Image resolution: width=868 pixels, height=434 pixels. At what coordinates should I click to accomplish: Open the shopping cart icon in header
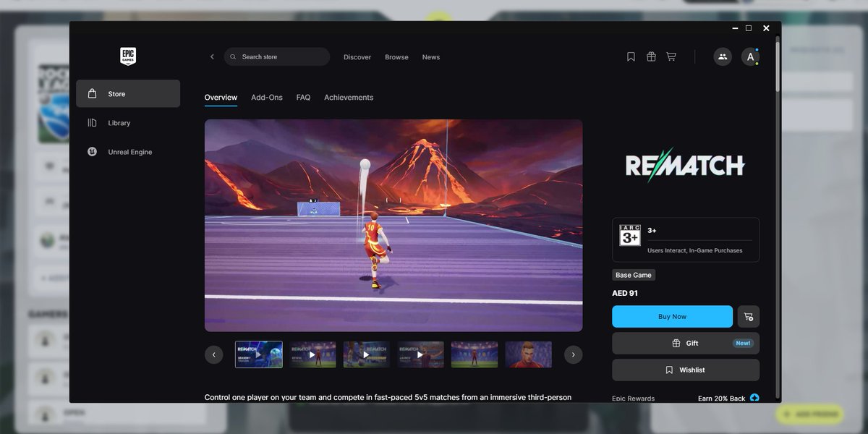tap(671, 56)
